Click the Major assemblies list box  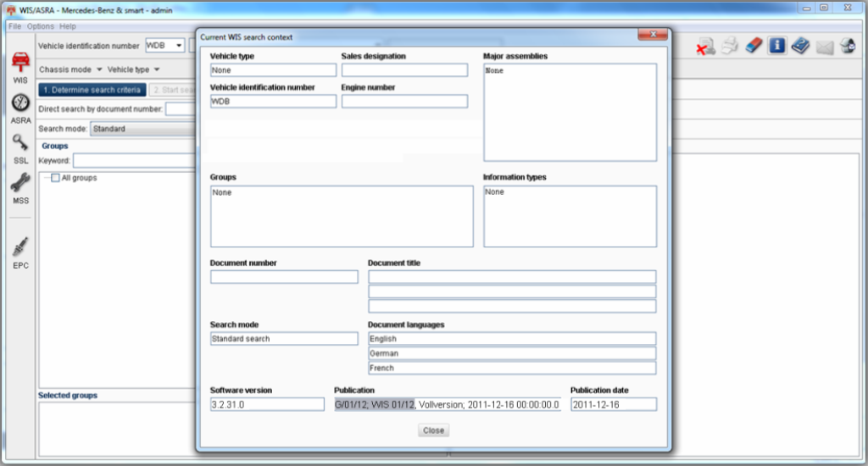[570, 113]
